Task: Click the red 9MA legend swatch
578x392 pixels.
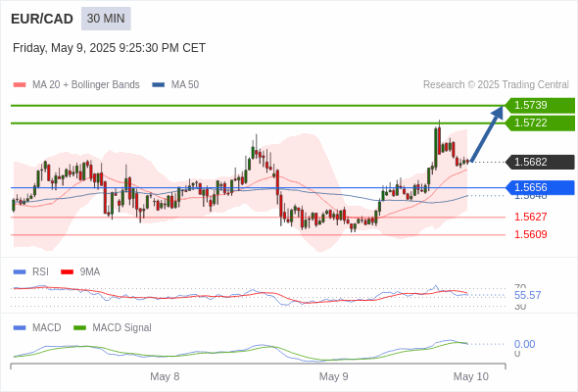Action: point(67,272)
